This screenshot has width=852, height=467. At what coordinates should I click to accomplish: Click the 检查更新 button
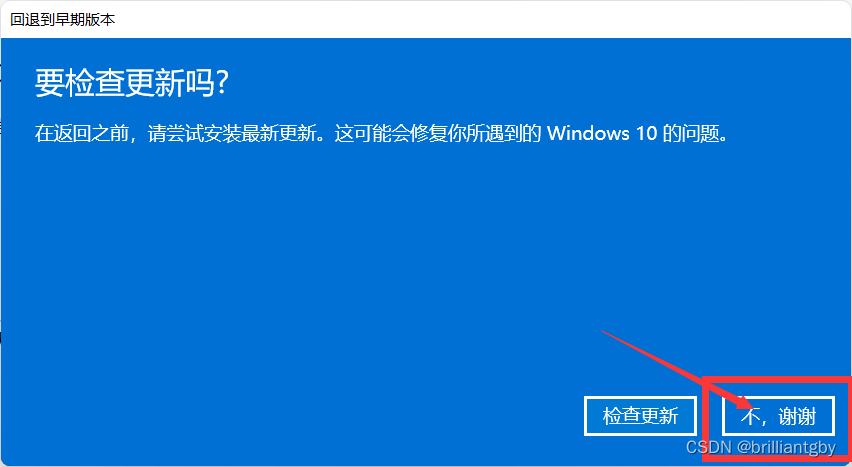[x=640, y=416]
